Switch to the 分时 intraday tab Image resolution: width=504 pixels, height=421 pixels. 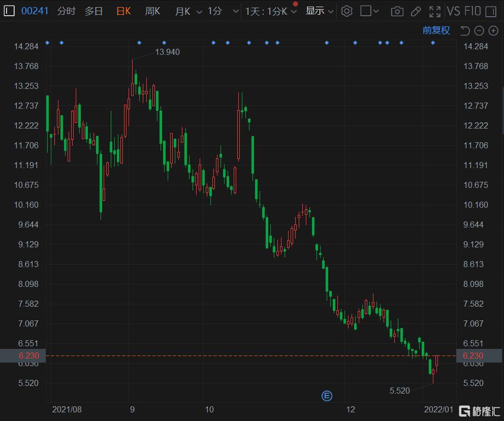[x=66, y=11]
